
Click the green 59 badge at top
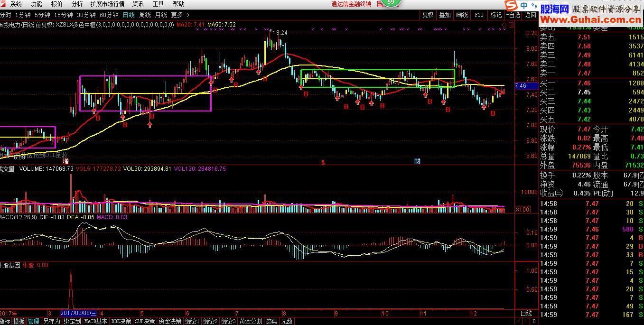(x=391, y=3)
